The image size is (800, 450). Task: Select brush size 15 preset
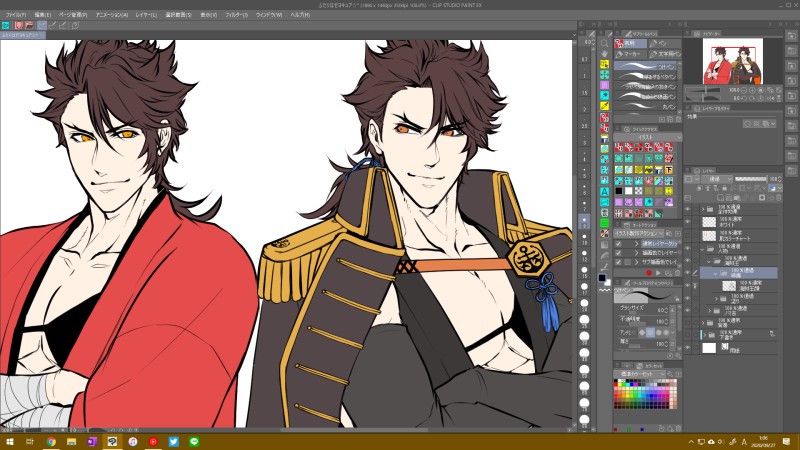(584, 271)
